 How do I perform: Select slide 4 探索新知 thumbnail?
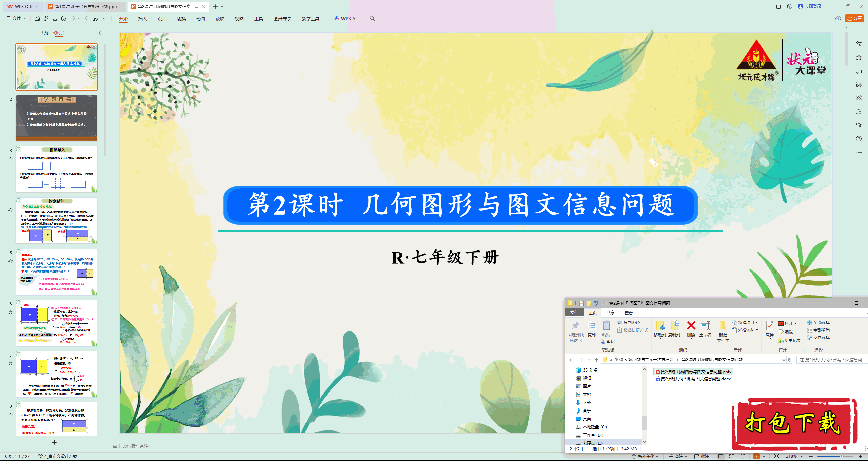(x=57, y=220)
